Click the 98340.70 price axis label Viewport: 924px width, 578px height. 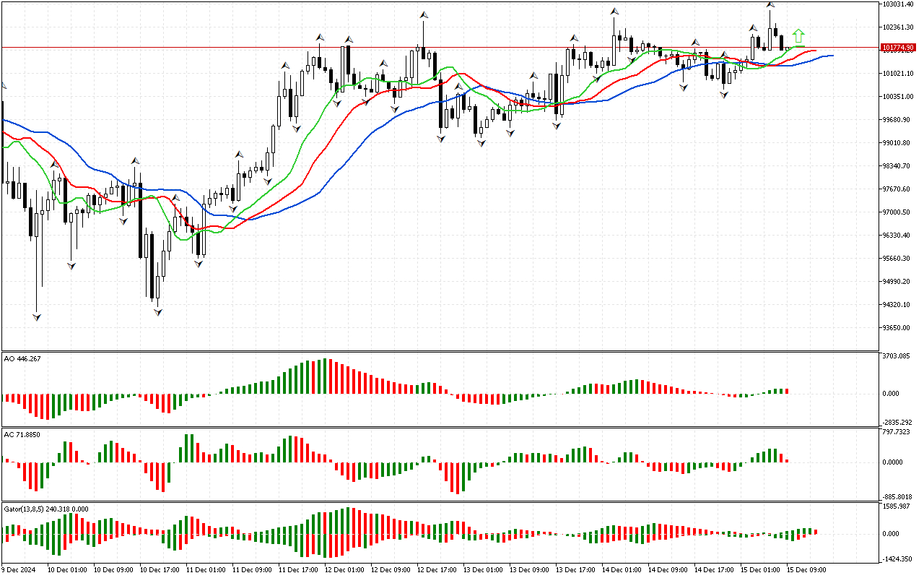point(898,166)
